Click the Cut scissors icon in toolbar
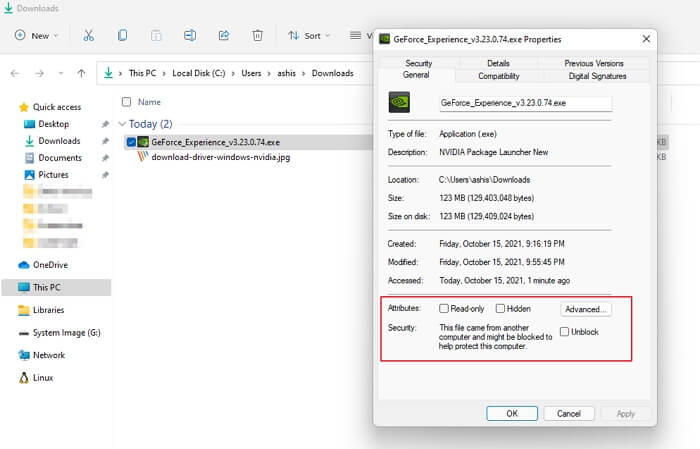The height and width of the screenshot is (449, 700). point(88,35)
